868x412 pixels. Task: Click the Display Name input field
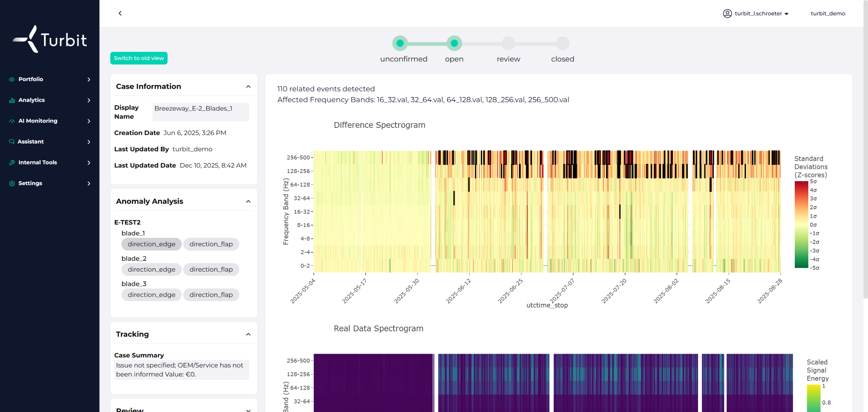coord(200,112)
